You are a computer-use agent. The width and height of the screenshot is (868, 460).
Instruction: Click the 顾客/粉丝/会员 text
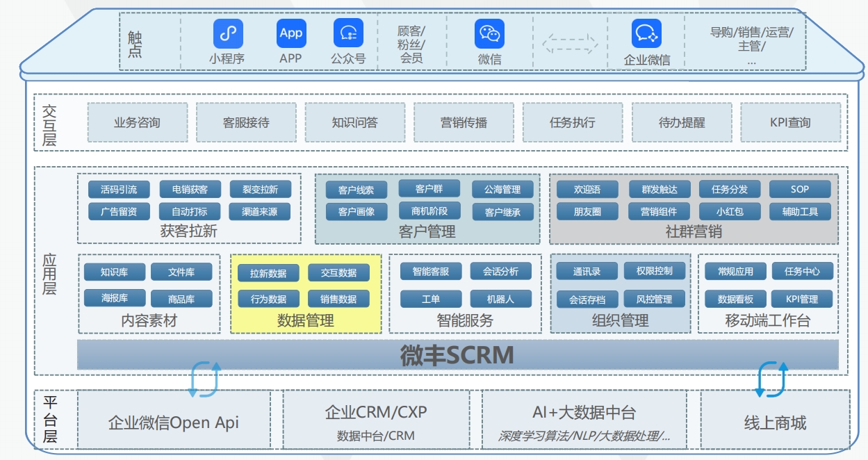pos(411,44)
